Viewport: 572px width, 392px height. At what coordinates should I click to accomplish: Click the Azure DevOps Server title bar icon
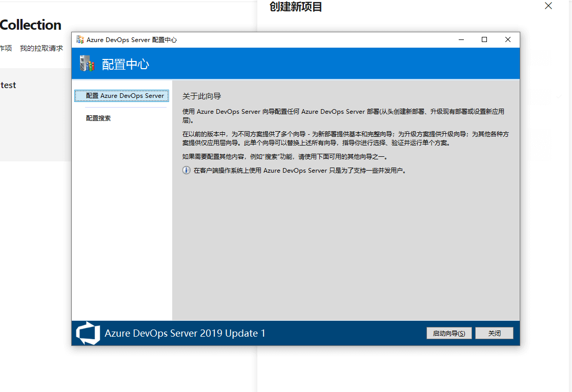click(x=80, y=40)
